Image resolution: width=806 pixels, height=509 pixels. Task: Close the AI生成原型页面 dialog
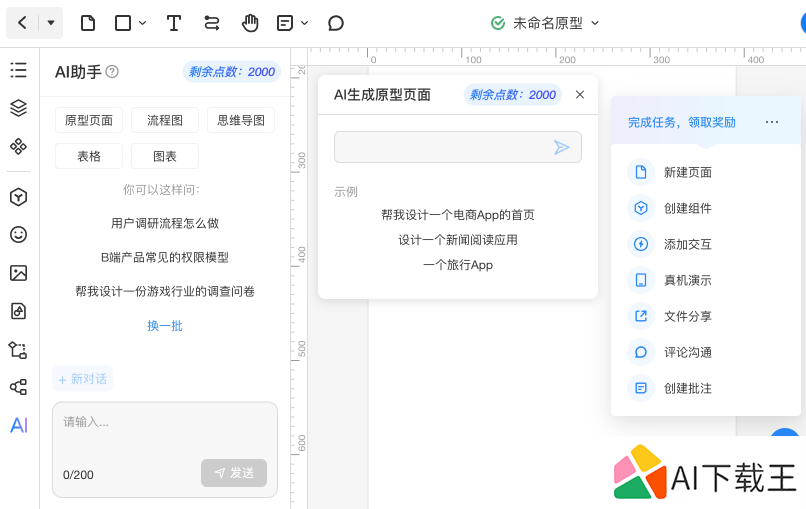click(580, 95)
